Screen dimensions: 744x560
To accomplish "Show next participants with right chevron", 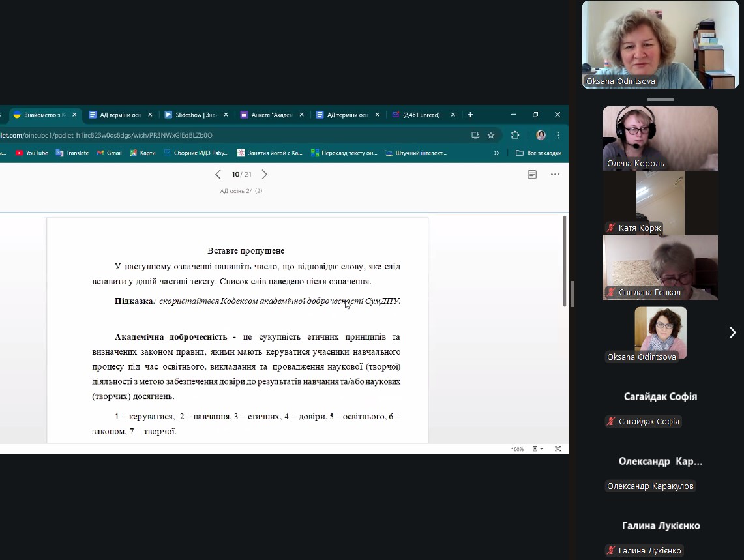I will (x=732, y=332).
